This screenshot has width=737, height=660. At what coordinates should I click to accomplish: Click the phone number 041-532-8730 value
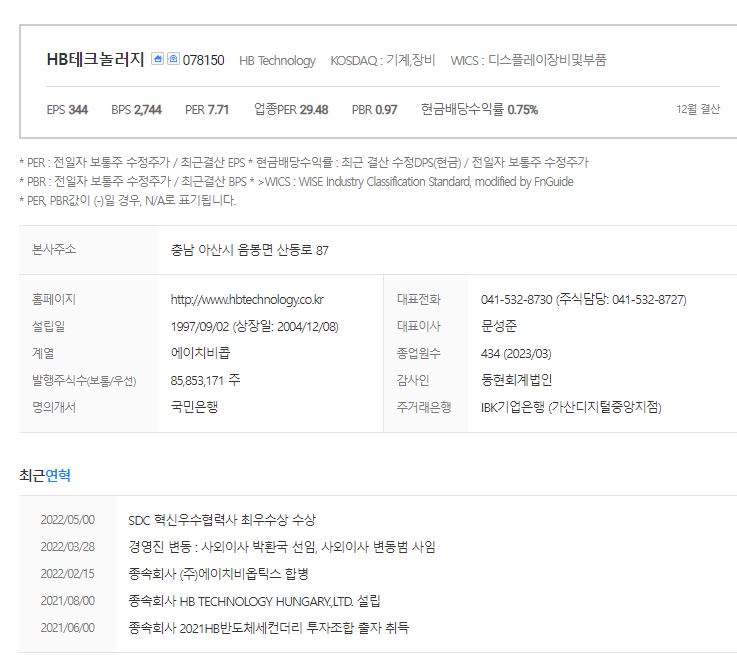[517, 299]
